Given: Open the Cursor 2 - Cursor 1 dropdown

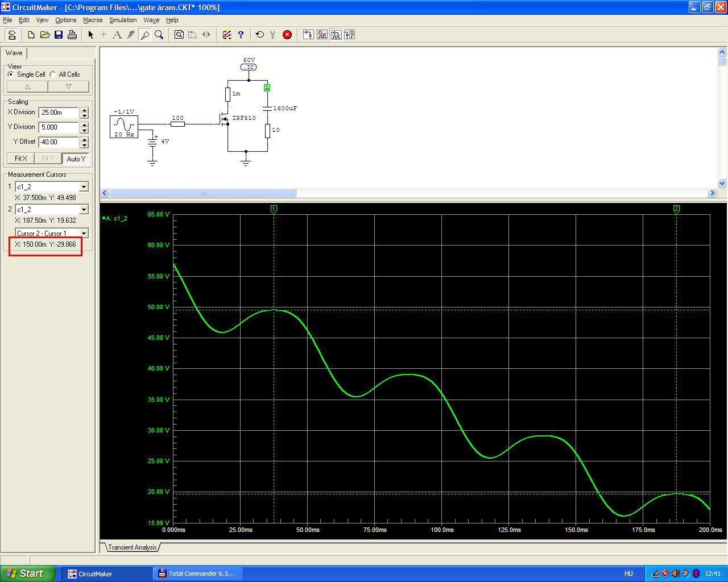Looking at the screenshot, I should [84, 233].
